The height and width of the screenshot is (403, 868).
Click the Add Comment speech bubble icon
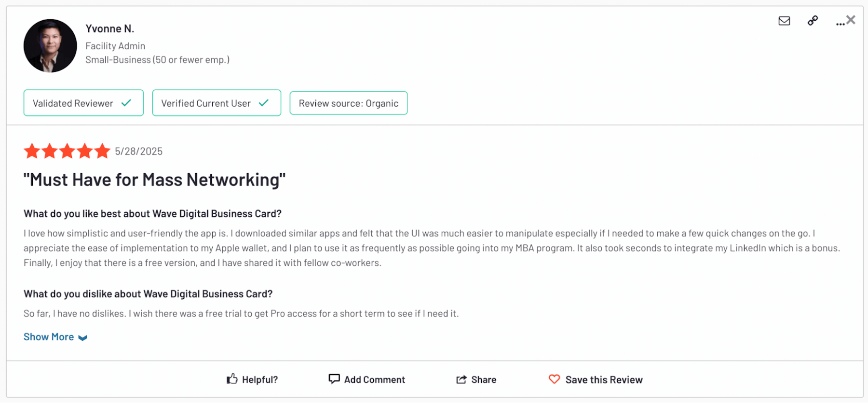coord(334,379)
